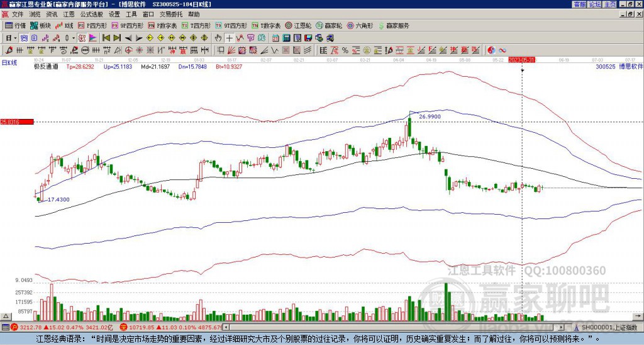Click the calendar date icon in toolbar
Image resolution: width=644 pixels, height=345 pixels.
coord(275,38)
